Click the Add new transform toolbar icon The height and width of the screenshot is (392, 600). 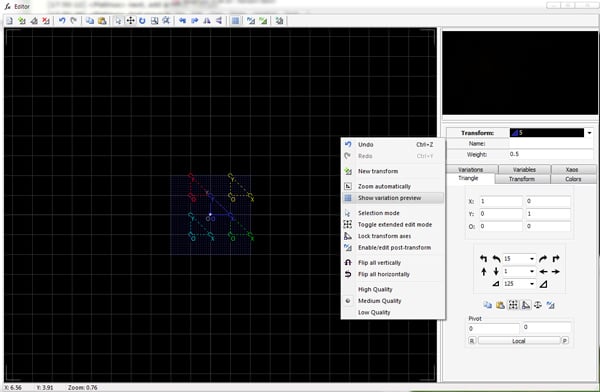click(22, 21)
